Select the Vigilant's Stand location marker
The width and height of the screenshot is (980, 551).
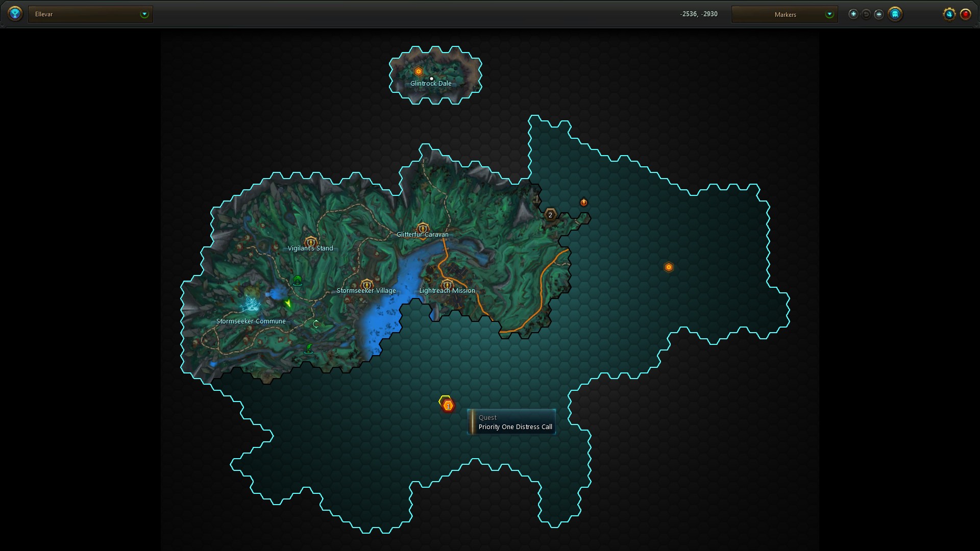point(311,242)
